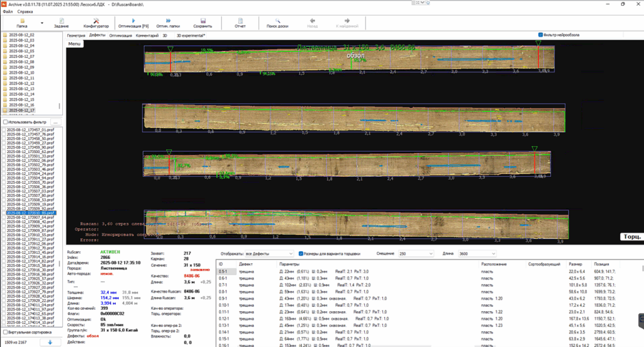The image size is (644, 347).
Task: Enable Виртуальная сортировка checkbox
Action: pyautogui.click(x=5, y=332)
